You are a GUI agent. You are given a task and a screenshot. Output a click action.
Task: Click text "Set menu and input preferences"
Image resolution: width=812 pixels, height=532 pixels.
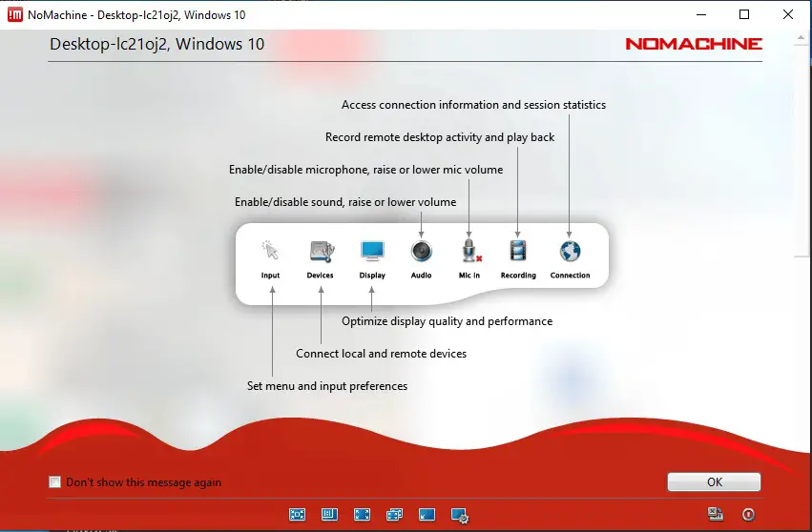tap(327, 386)
